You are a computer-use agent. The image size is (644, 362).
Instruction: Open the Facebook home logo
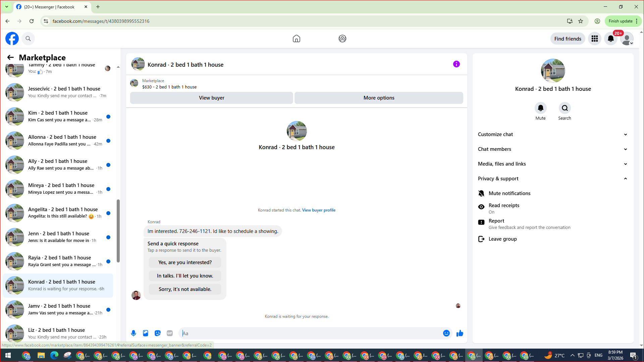(x=12, y=39)
